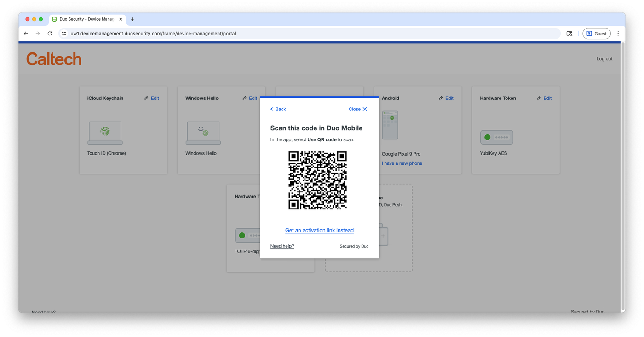The height and width of the screenshot is (337, 644).
Task: Click the Guest profile button
Action: point(597,34)
